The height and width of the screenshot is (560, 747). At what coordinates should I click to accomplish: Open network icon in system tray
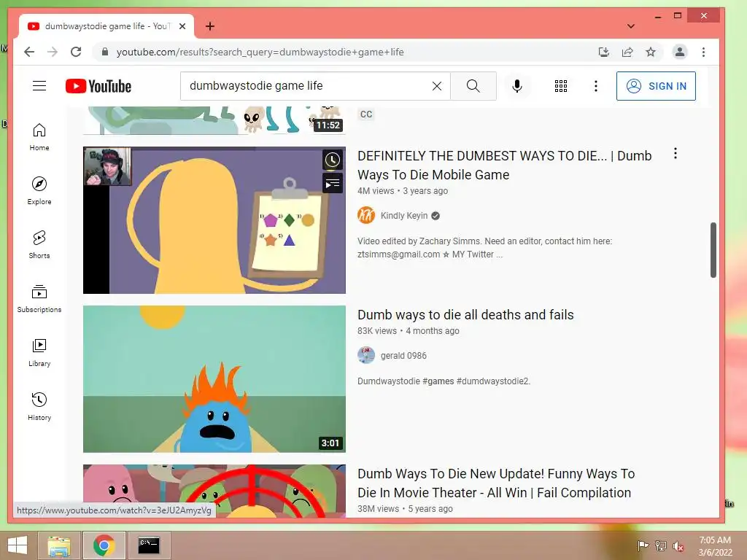[661, 545]
